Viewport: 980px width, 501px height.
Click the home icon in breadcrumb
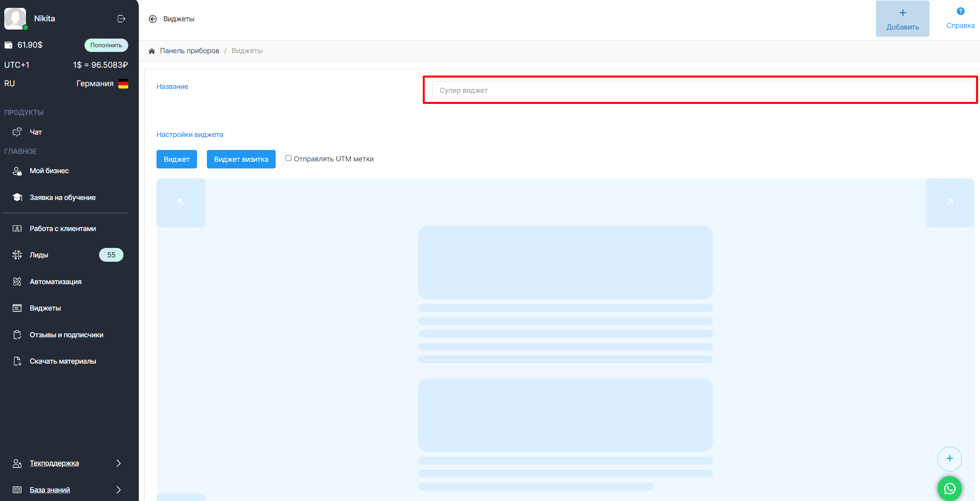(x=152, y=51)
